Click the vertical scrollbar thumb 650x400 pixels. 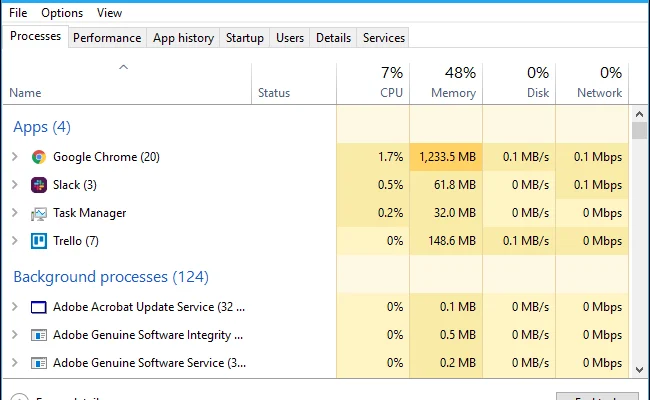coord(639,130)
